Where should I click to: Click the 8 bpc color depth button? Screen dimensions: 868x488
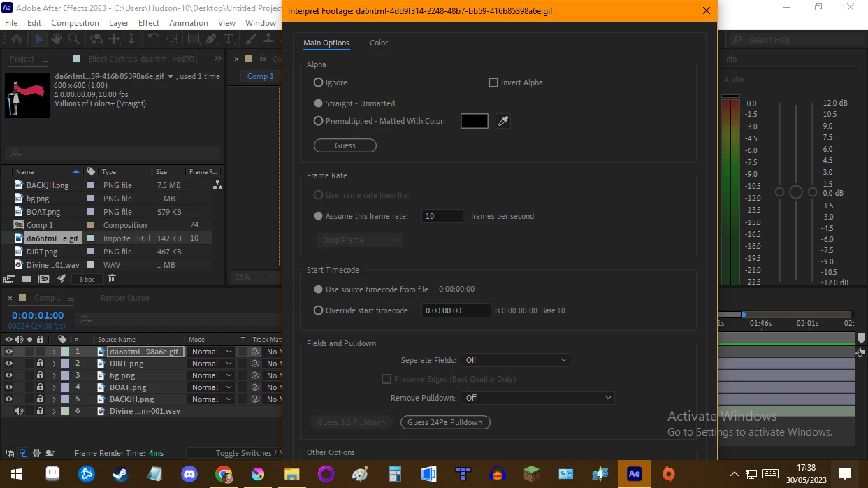point(87,279)
